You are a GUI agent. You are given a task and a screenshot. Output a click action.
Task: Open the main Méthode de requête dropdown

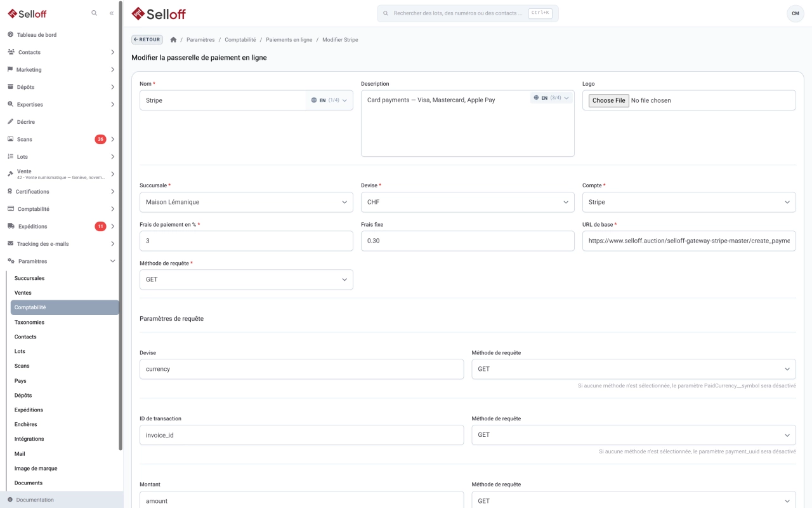coord(246,279)
